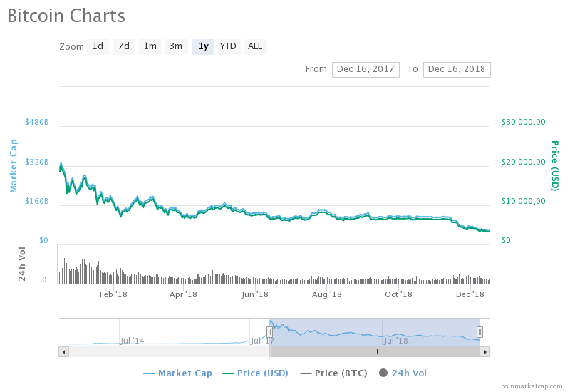The image size is (570, 392).
Task: Click the navigator scrollbar thumb grip
Action: pos(375,351)
